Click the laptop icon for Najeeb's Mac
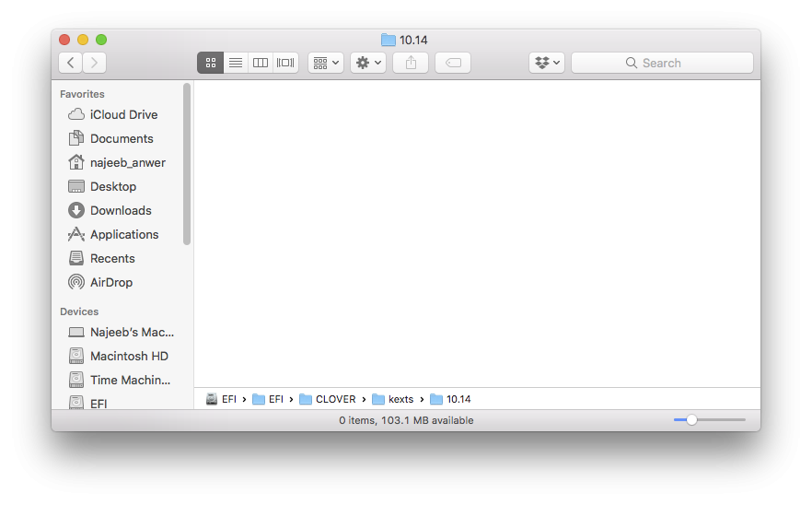The image size is (812, 505). tap(76, 332)
